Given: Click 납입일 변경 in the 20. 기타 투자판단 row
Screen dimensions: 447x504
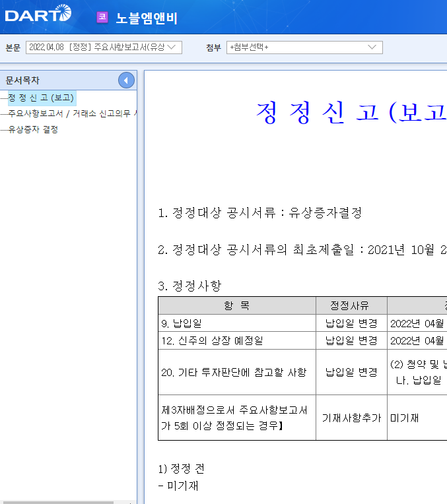Looking at the screenshot, I should [x=351, y=372].
